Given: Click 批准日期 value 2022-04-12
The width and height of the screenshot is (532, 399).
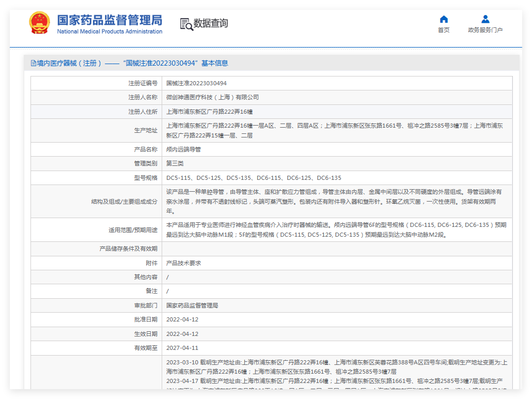Looking at the screenshot, I should (x=182, y=319).
